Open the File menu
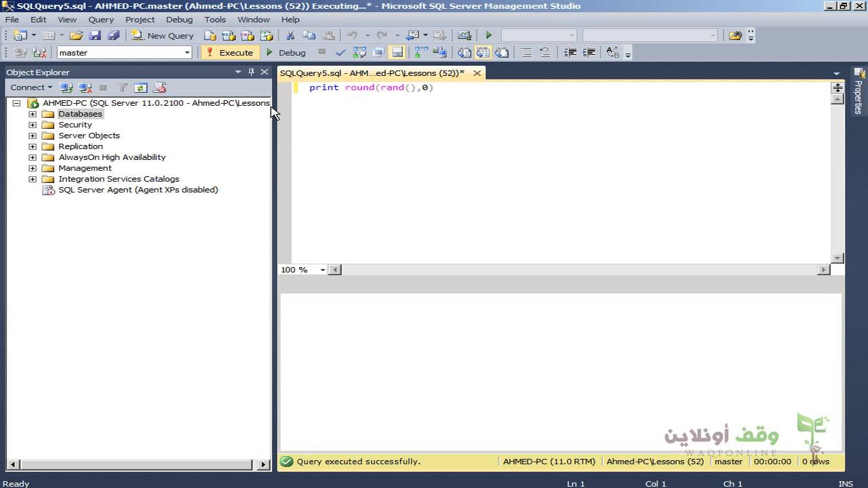The image size is (868, 488). (12, 20)
